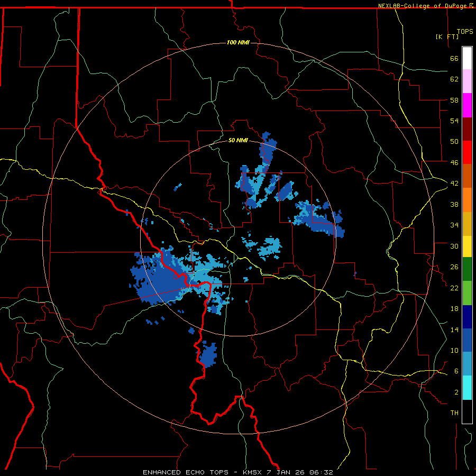The image size is (476, 476).
Task: Pick the dark orange legend swatch
Action: pos(467,176)
